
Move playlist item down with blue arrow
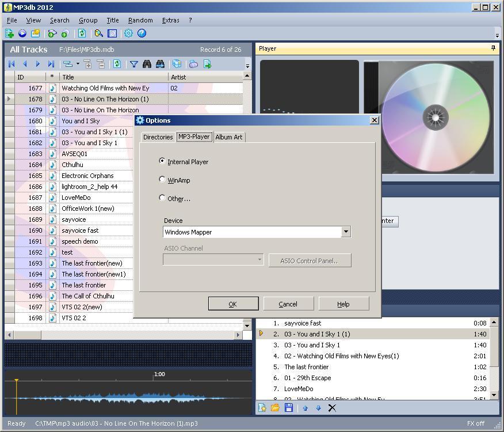(318, 408)
